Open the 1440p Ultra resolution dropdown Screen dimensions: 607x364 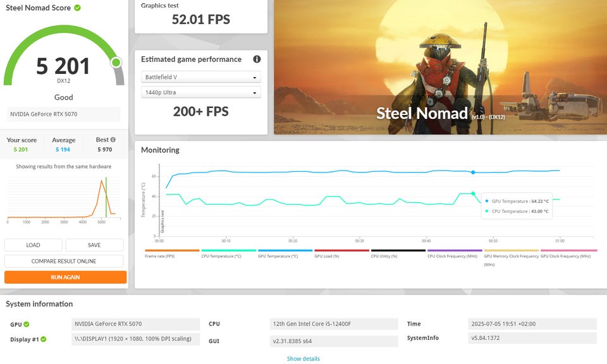(x=200, y=92)
